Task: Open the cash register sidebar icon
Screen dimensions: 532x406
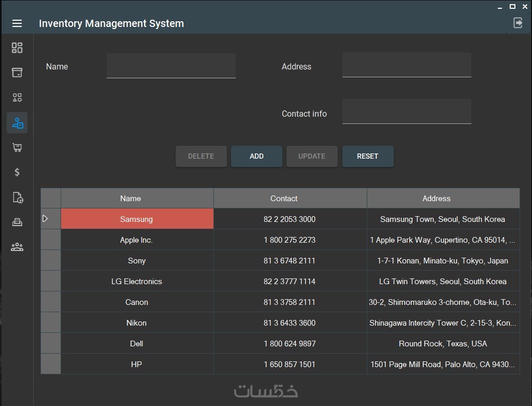Action: click(x=17, y=222)
